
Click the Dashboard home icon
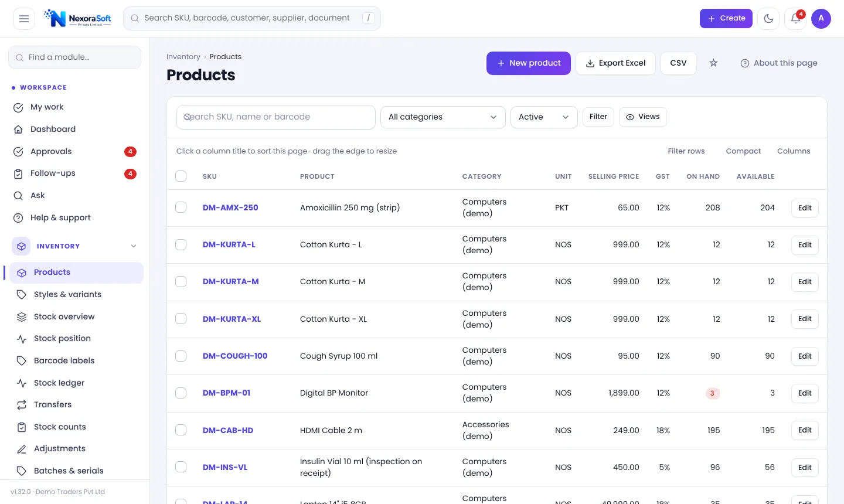coord(18,130)
